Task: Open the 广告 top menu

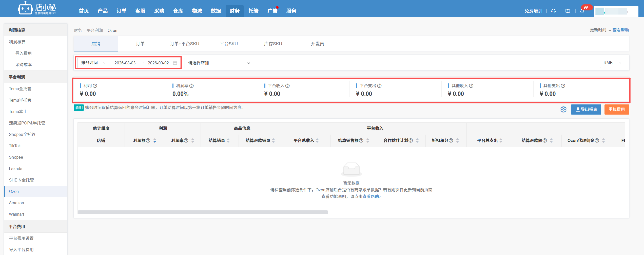Action: (272, 11)
